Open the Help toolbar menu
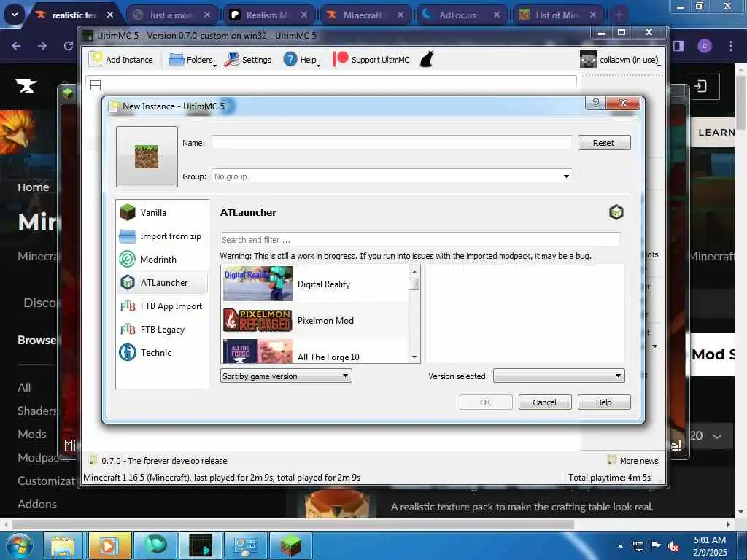 301,60
